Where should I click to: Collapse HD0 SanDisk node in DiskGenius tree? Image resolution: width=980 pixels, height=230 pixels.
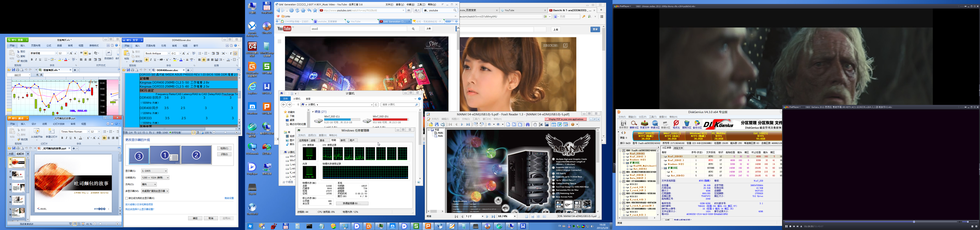(621, 151)
